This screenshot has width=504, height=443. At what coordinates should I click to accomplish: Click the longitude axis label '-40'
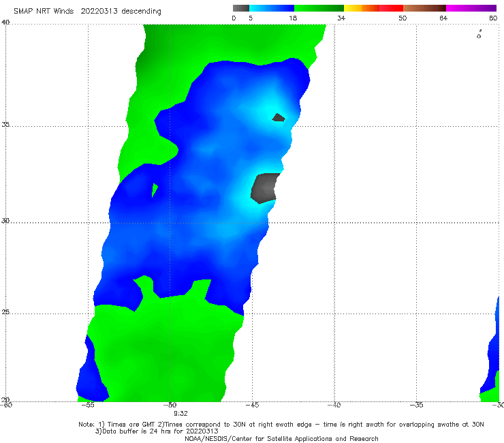[334, 405]
